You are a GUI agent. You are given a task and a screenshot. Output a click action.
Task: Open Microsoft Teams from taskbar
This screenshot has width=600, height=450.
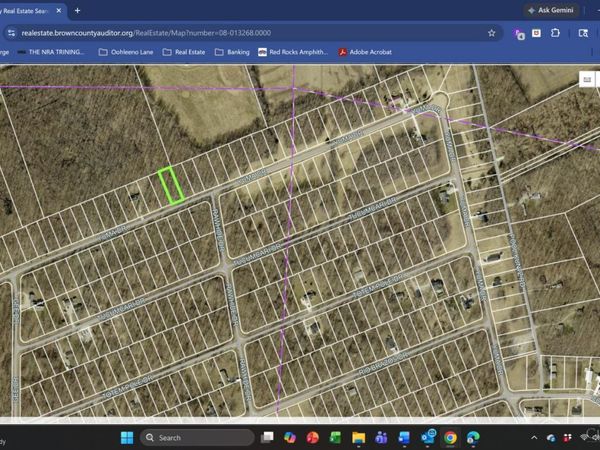tap(381, 437)
